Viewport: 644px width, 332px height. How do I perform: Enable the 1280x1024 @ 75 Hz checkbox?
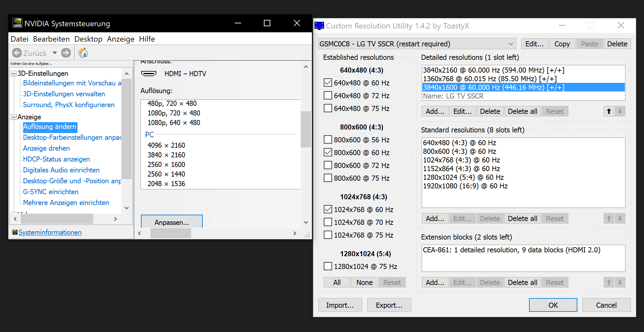point(328,266)
